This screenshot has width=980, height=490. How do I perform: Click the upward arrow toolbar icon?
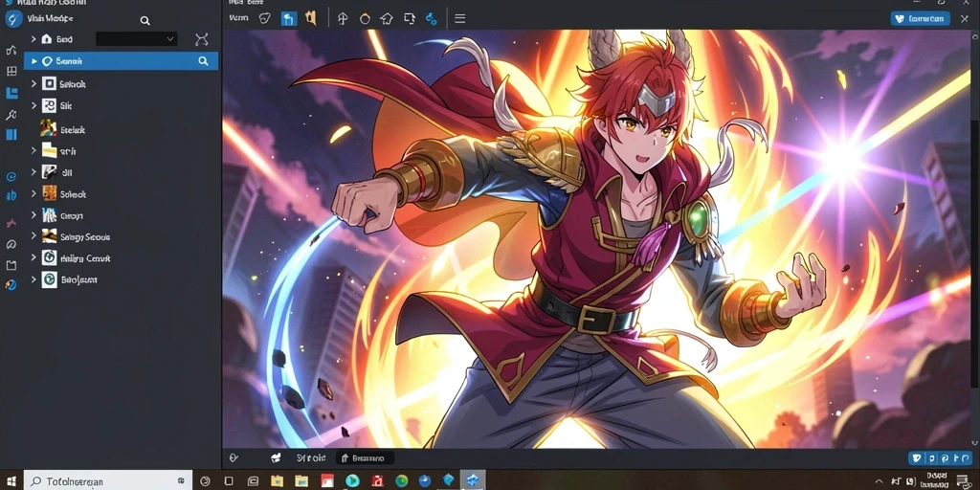(343, 19)
